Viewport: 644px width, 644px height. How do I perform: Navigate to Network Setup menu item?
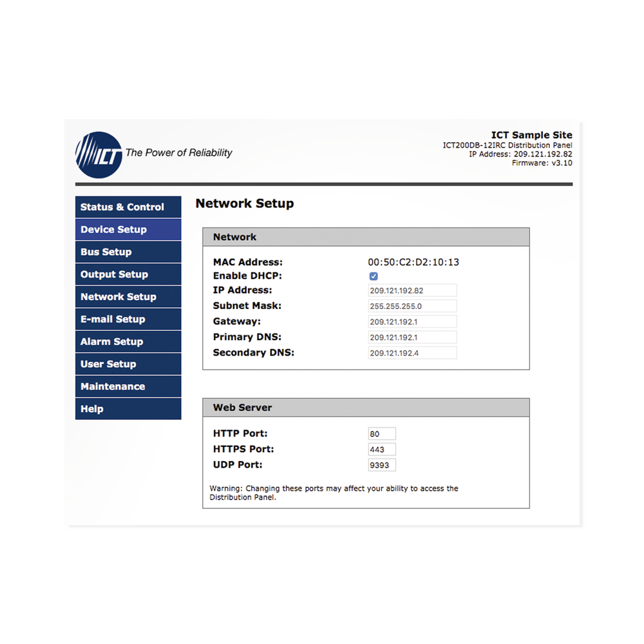128,297
